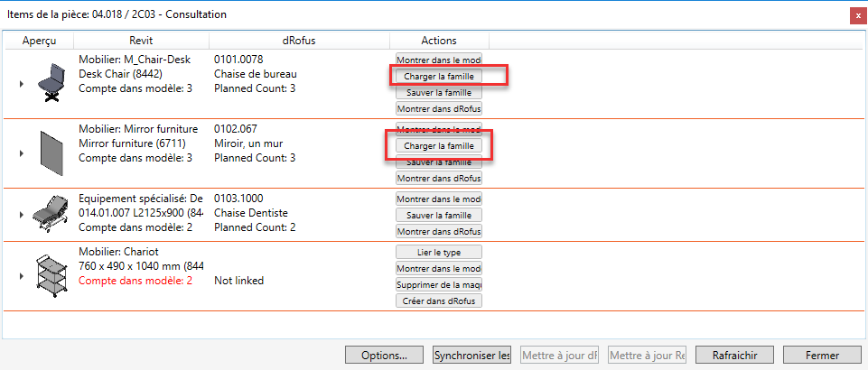Sort by the Revit column header
The image size is (868, 370).
141,41
